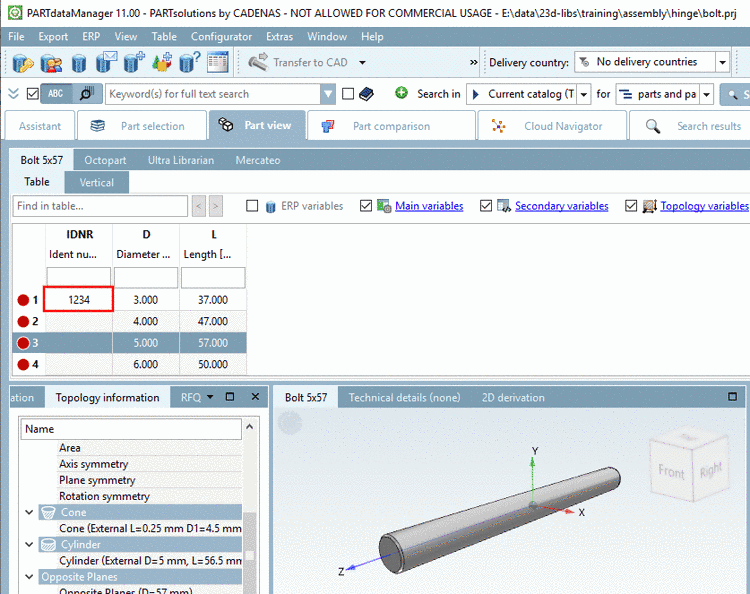This screenshot has width=750, height=594.
Task: Click the Main variables link
Action: click(429, 206)
